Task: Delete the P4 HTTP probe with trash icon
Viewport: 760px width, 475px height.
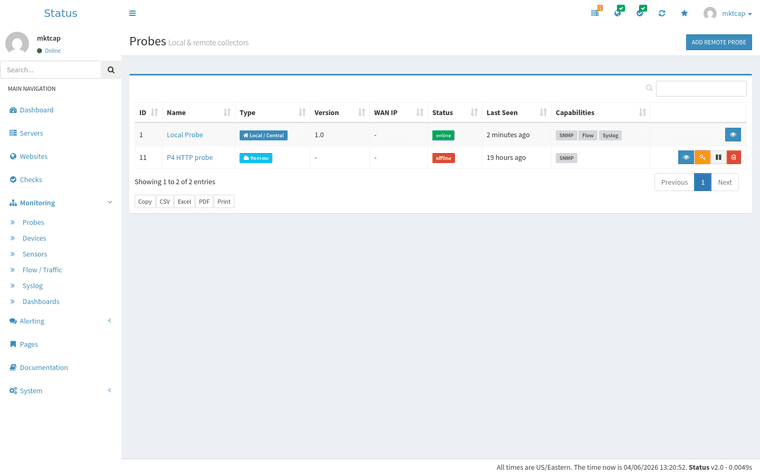Action: (x=734, y=157)
